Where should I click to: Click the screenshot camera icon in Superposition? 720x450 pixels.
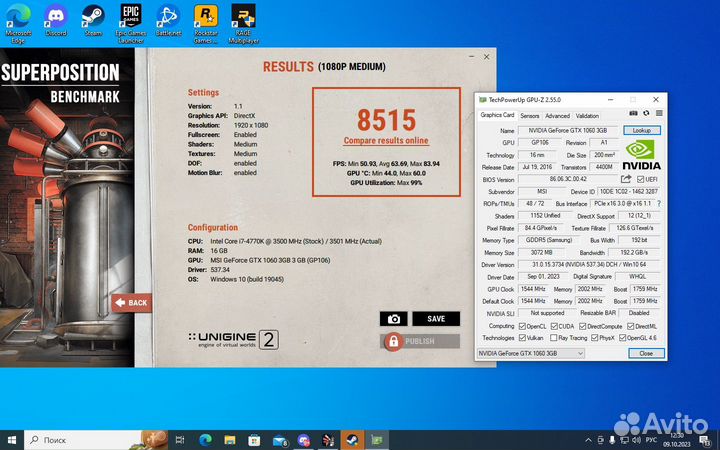394,319
